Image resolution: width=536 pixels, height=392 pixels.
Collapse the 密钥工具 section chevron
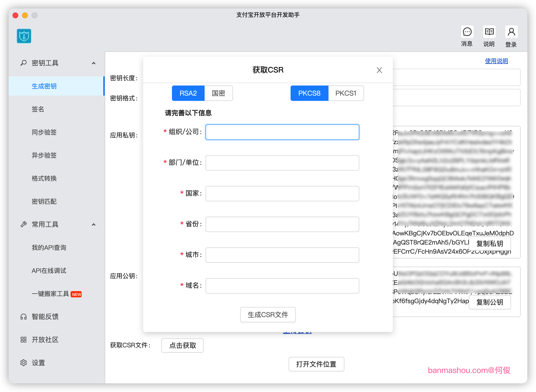pos(94,63)
